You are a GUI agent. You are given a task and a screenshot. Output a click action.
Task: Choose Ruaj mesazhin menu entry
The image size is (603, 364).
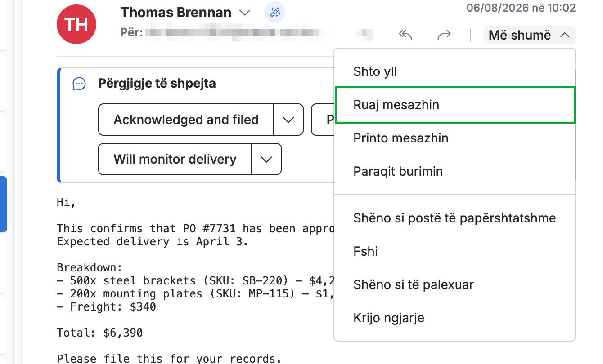(x=455, y=105)
